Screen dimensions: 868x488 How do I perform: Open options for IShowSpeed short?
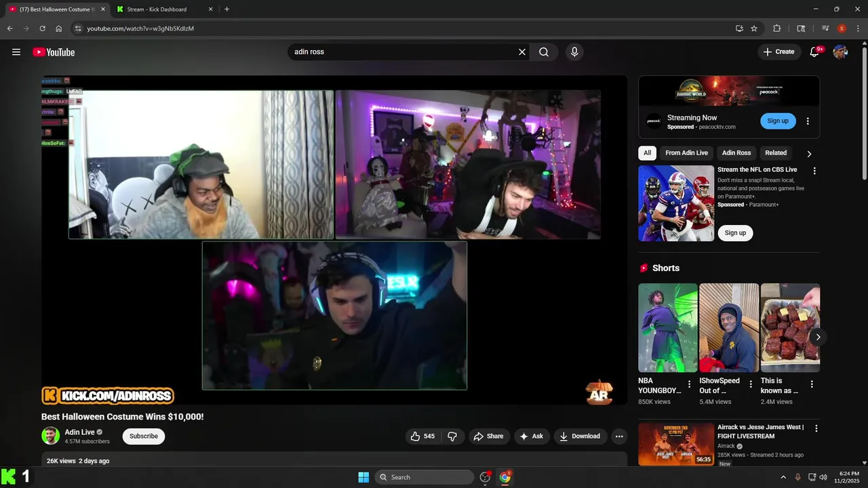pos(751,384)
